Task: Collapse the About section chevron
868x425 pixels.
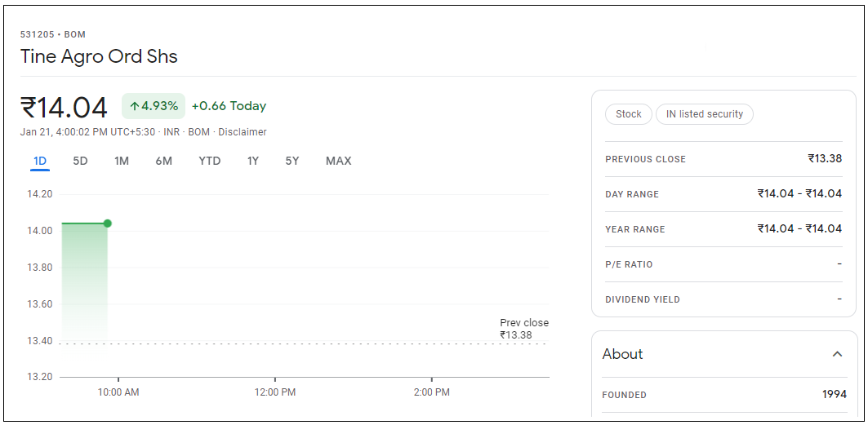Action: (837, 354)
